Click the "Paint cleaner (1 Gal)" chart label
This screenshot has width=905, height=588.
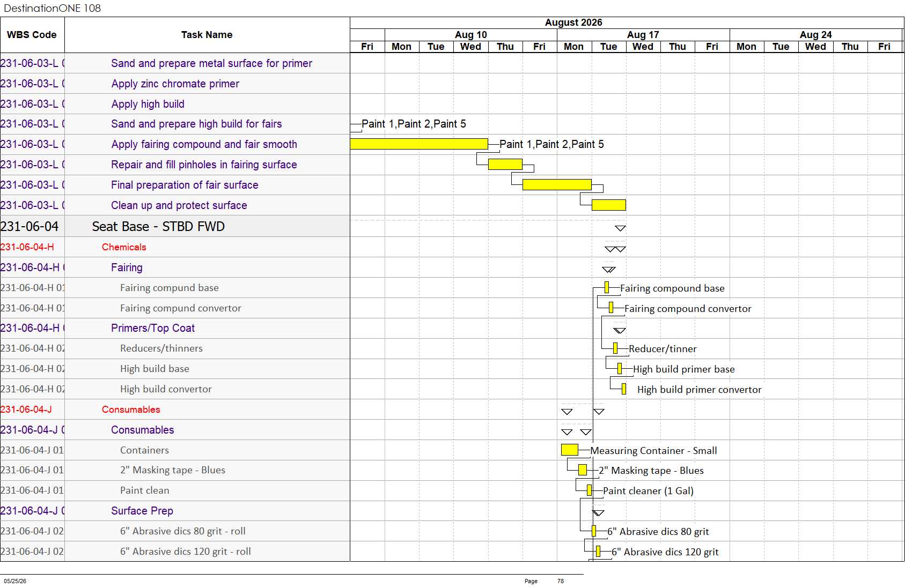pyautogui.click(x=648, y=491)
